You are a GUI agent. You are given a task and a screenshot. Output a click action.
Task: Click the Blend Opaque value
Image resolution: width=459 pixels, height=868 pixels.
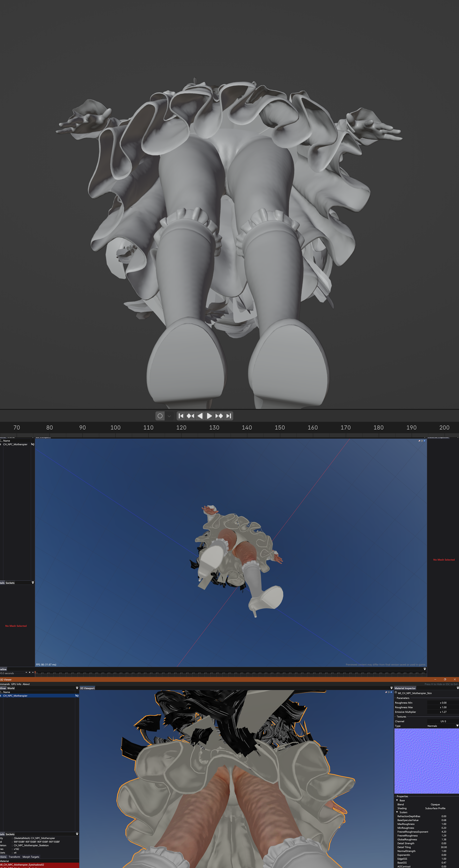(x=435, y=805)
